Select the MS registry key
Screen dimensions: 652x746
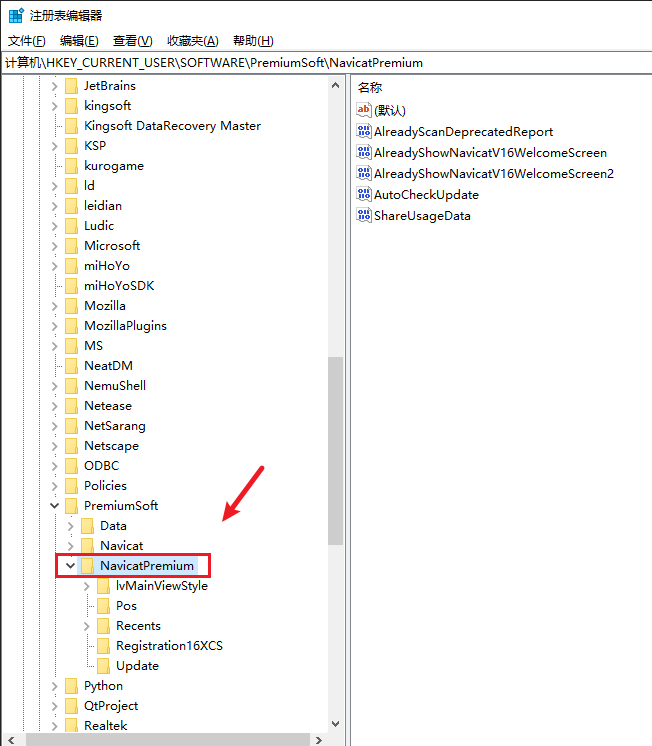(x=93, y=346)
